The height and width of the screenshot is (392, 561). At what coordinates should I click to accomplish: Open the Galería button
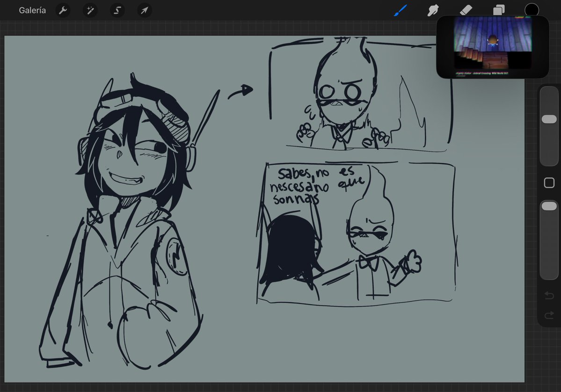tap(32, 10)
